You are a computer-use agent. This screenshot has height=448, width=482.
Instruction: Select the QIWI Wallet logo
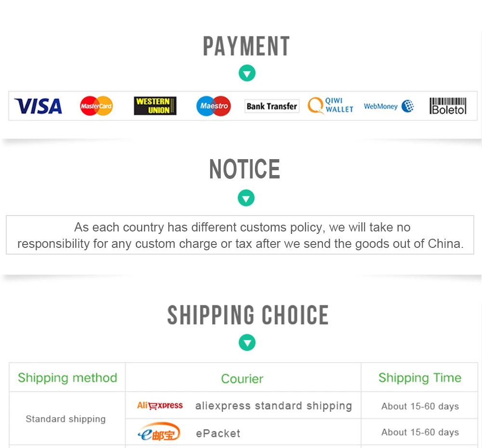[331, 106]
